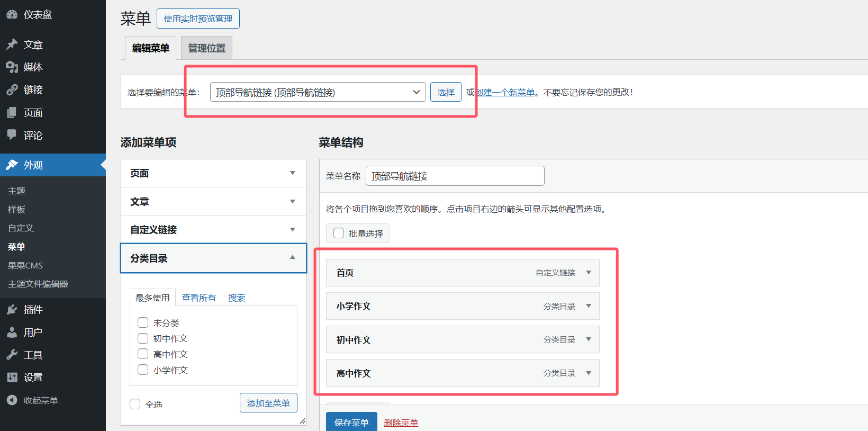Enable the 批量选择 bulk select checkbox
This screenshot has width=868, height=431.
(x=339, y=233)
